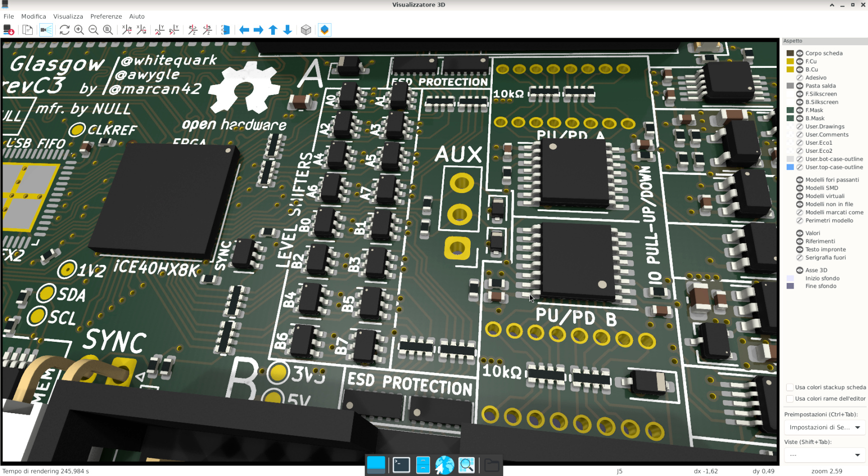Open the Viste viewports dropdown

(x=824, y=455)
